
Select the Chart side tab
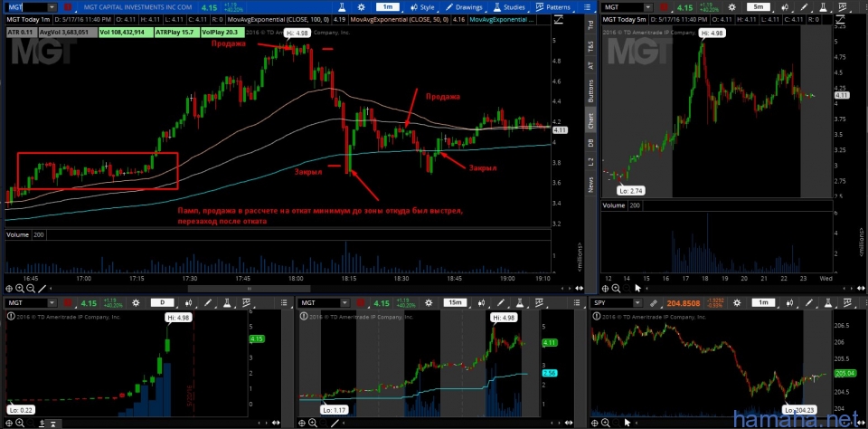click(590, 121)
